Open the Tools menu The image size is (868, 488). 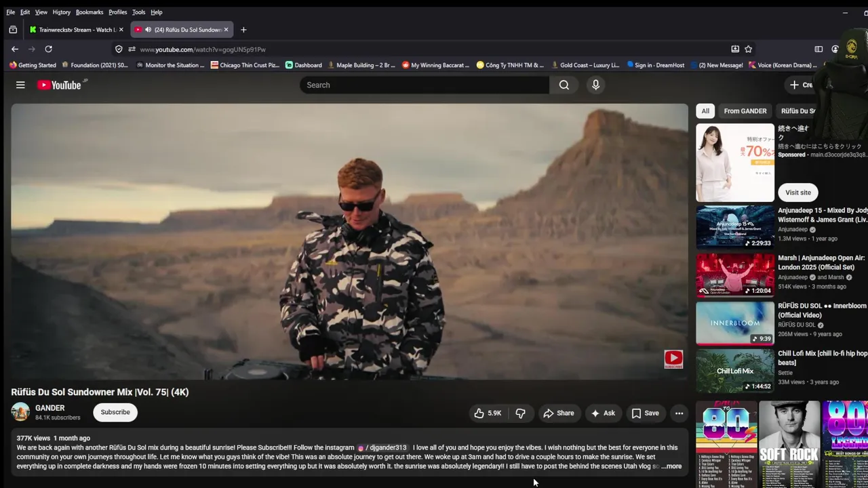click(139, 12)
